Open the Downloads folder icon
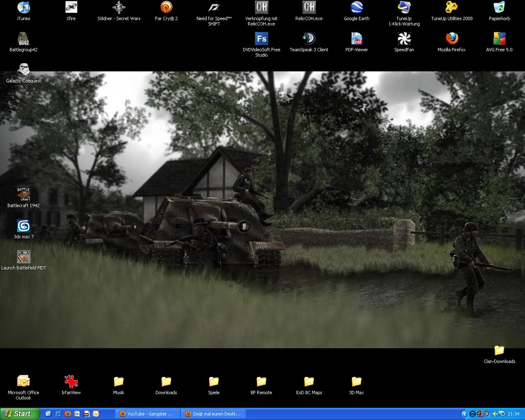 tap(166, 385)
